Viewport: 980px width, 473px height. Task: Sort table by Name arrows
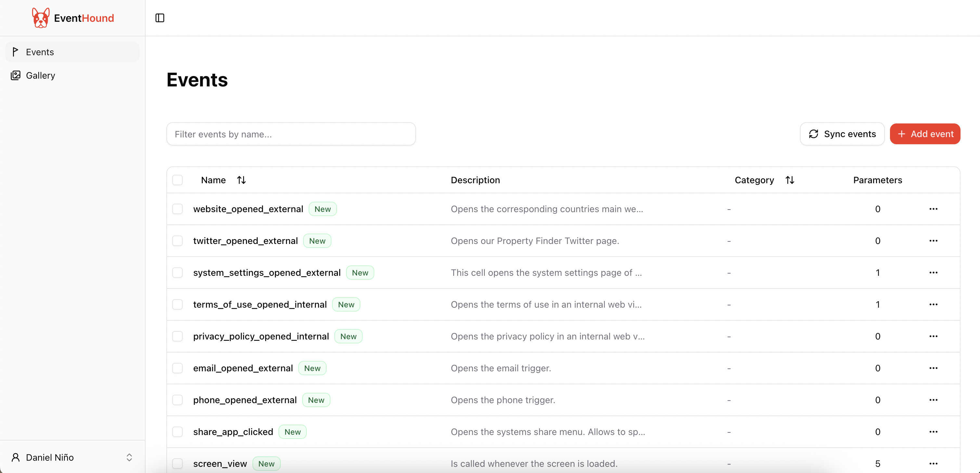coord(241,180)
